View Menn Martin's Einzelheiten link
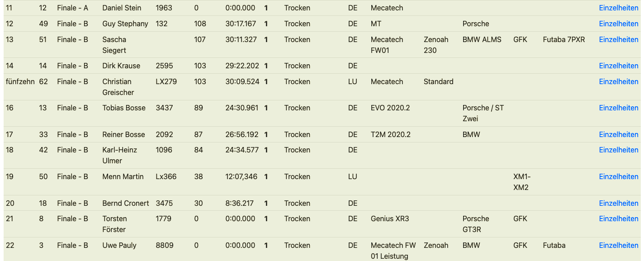 tap(618, 176)
